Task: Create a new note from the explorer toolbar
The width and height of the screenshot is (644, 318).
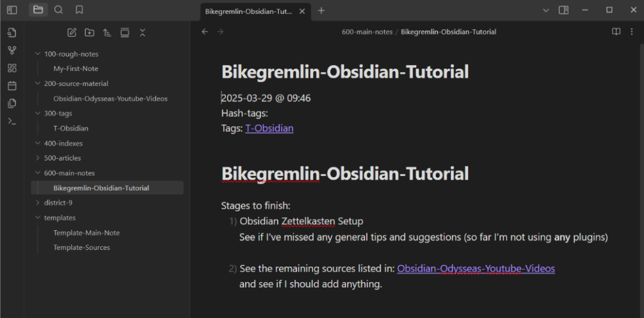Action: click(x=72, y=33)
